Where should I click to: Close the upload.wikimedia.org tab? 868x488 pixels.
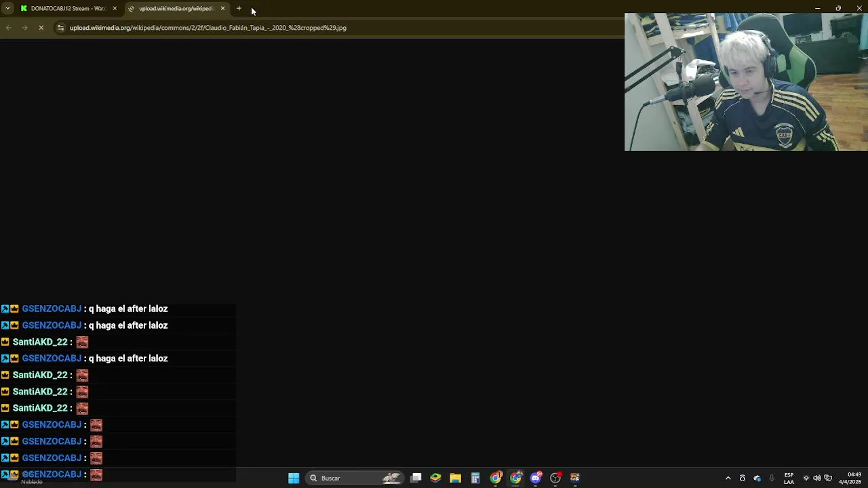pyautogui.click(x=222, y=8)
